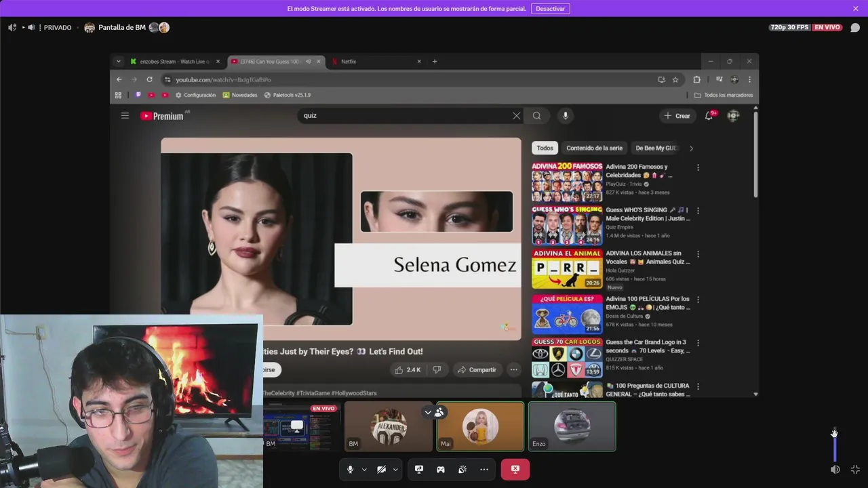Toggle the camera on or off

(381, 469)
